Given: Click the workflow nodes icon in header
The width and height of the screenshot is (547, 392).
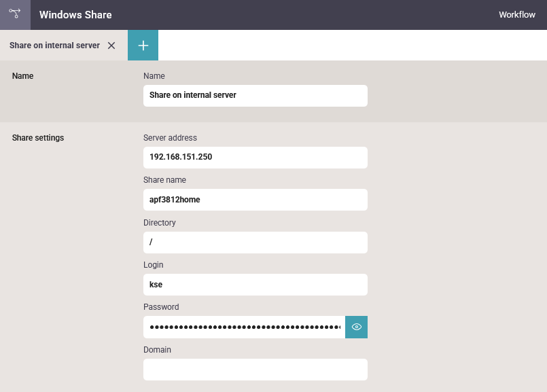Looking at the screenshot, I should tap(15, 14).
